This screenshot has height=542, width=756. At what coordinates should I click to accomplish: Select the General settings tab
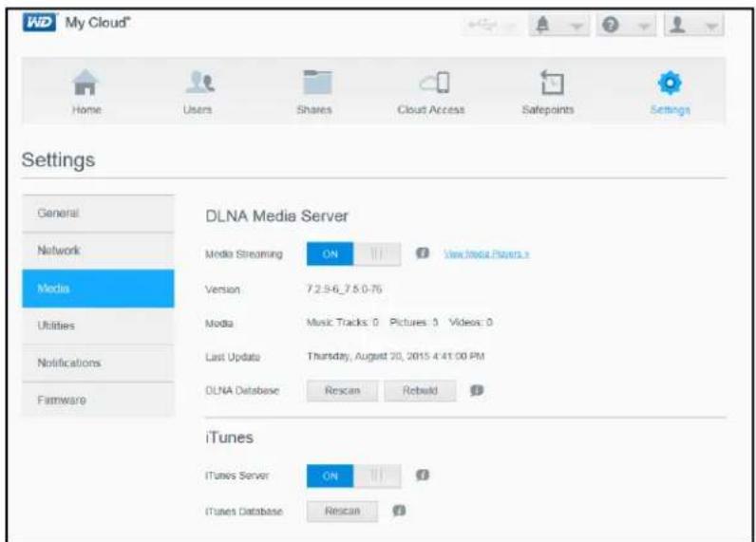[x=98, y=213]
